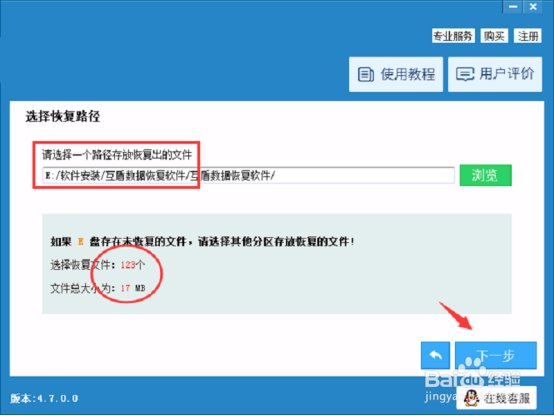This screenshot has height=416, width=554.
Task: Click the recovery path input field
Action: 248,175
